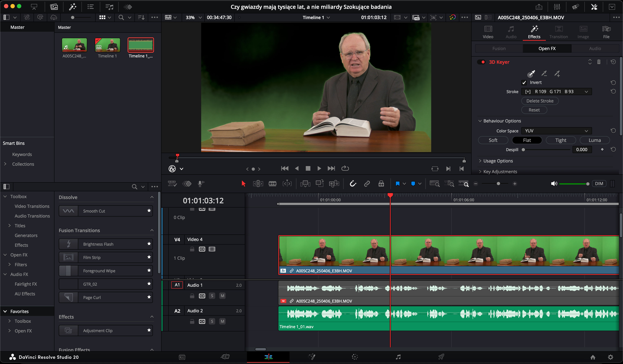
Task: Open the Mixer icon in top right toolbar
Action: tap(557, 7)
